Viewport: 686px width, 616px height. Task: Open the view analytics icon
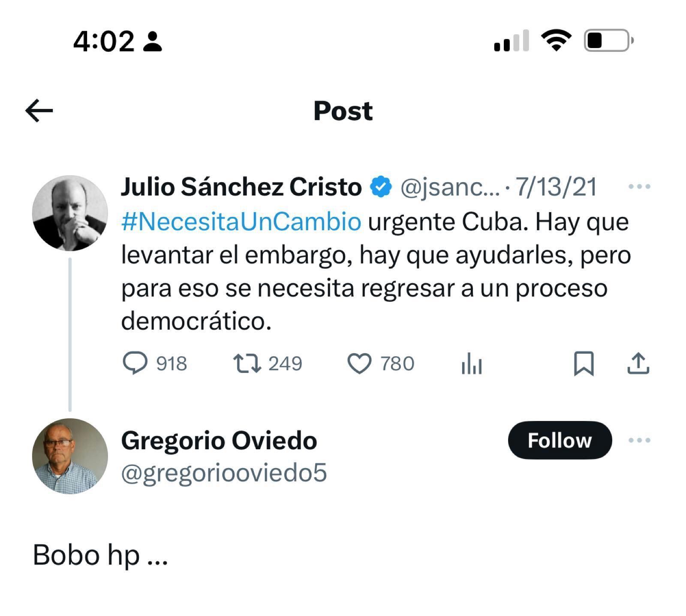(x=472, y=364)
